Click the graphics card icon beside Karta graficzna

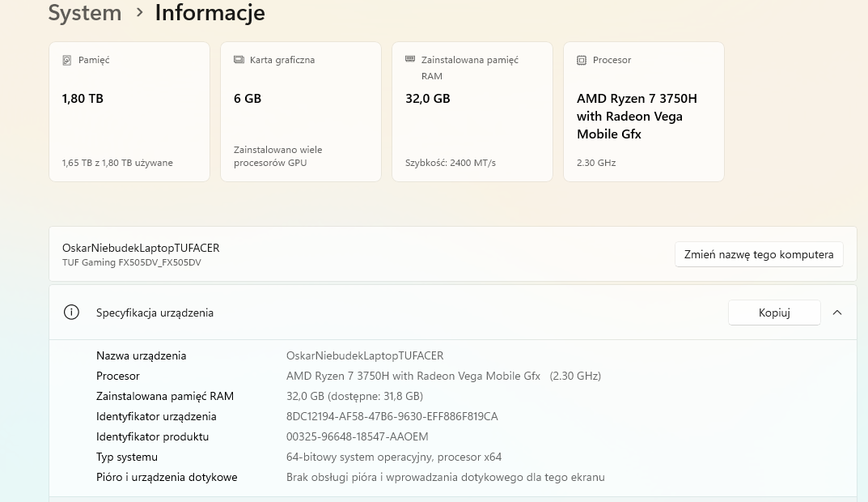click(239, 59)
